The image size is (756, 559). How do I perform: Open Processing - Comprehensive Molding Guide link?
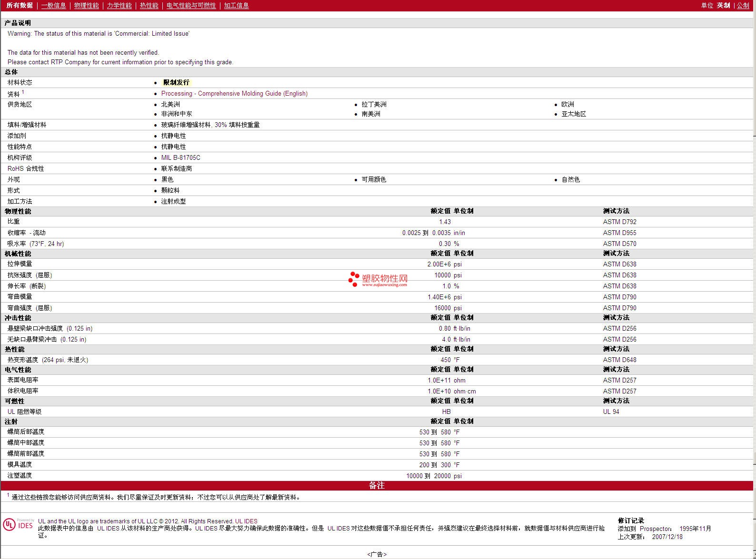tap(234, 94)
